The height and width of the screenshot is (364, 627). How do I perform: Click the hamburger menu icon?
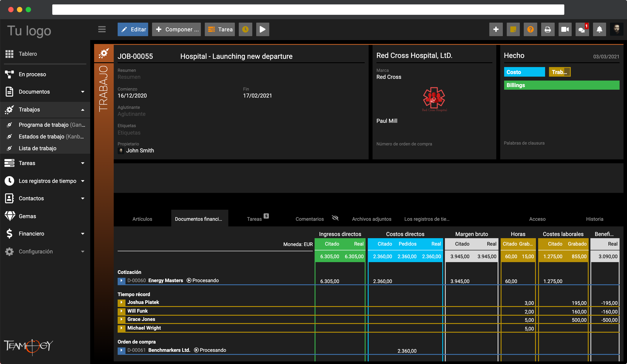[x=102, y=29]
